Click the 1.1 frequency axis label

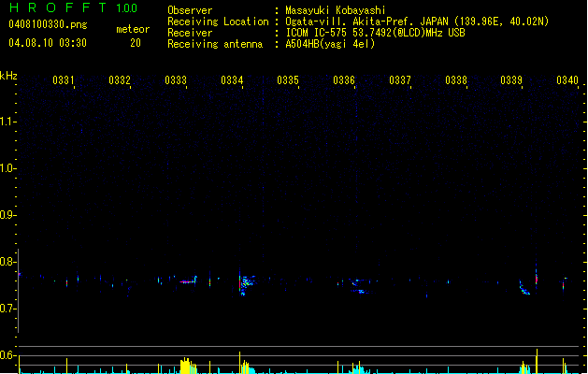[7, 122]
